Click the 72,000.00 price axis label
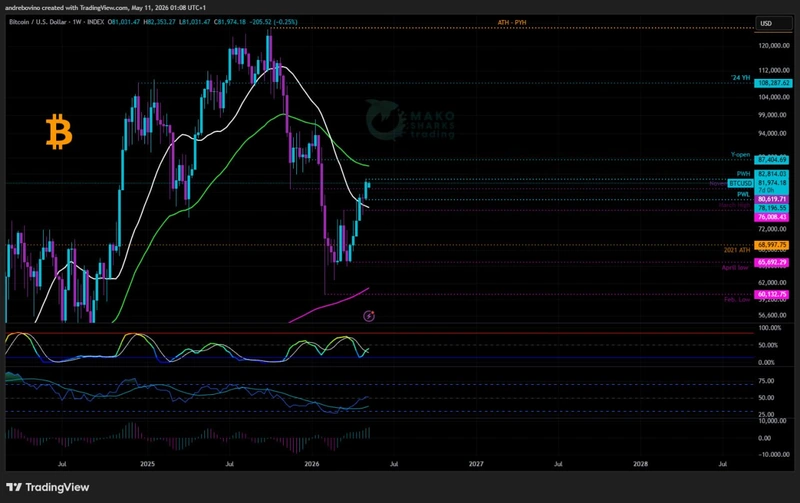Viewport: 800px width, 503px height. [x=772, y=229]
